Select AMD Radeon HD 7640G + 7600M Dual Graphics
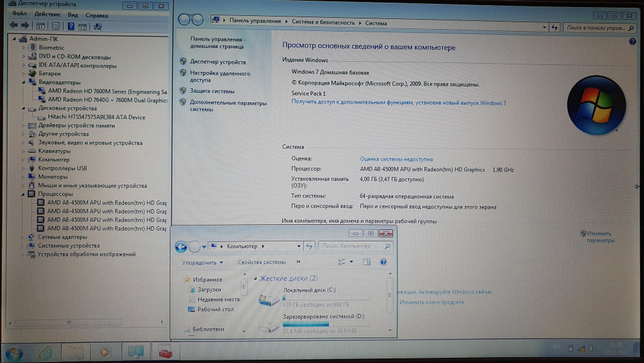This screenshot has height=363, width=644. point(108,99)
